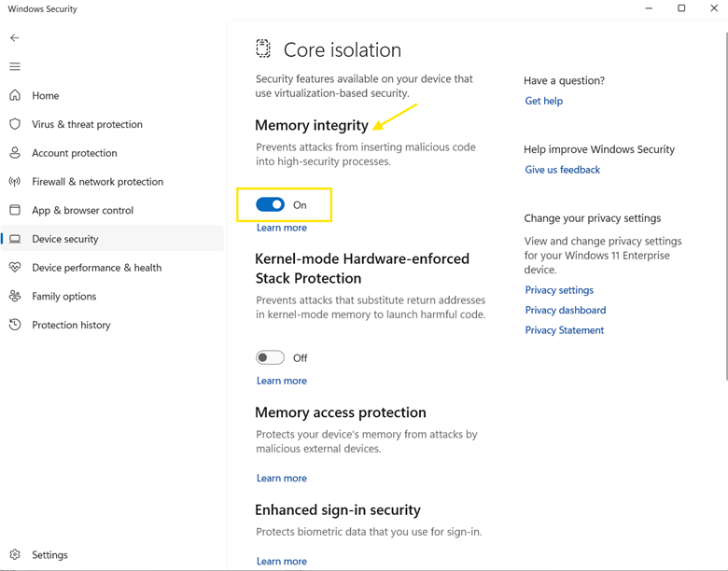The width and height of the screenshot is (728, 571).
Task: Click Learn more under Memory integrity
Action: click(x=281, y=228)
